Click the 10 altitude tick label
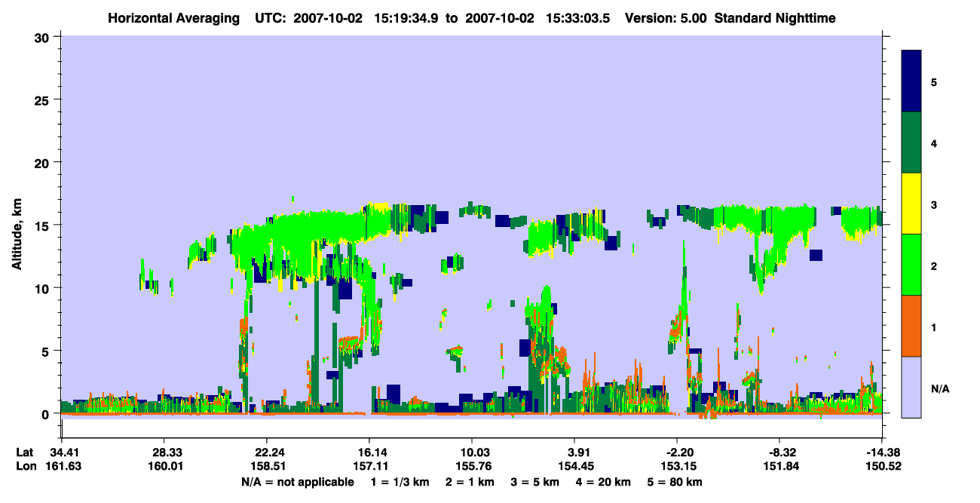The height and width of the screenshot is (503, 980). coord(44,288)
